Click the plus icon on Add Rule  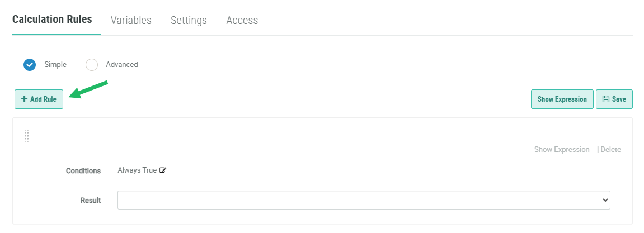coord(24,99)
